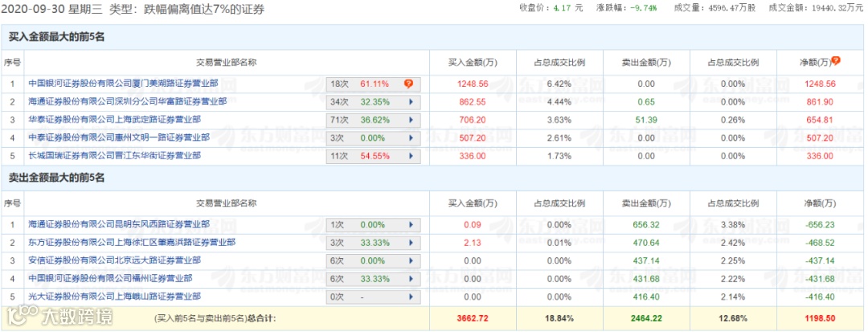The width and height of the screenshot is (868, 332).
Task: Select sell amount 0.65 cell
Action: [646, 102]
